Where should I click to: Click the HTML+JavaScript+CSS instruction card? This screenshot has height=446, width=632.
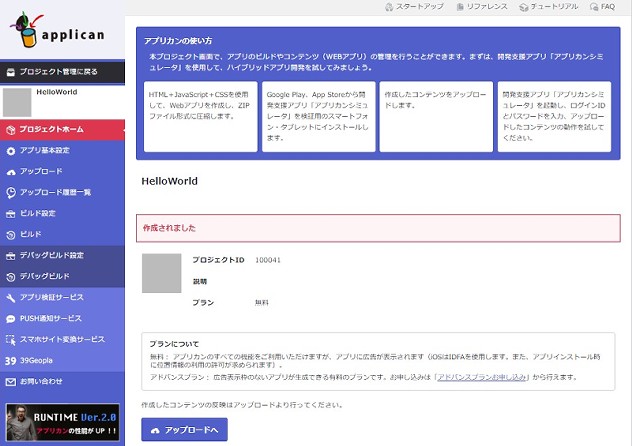point(200,117)
